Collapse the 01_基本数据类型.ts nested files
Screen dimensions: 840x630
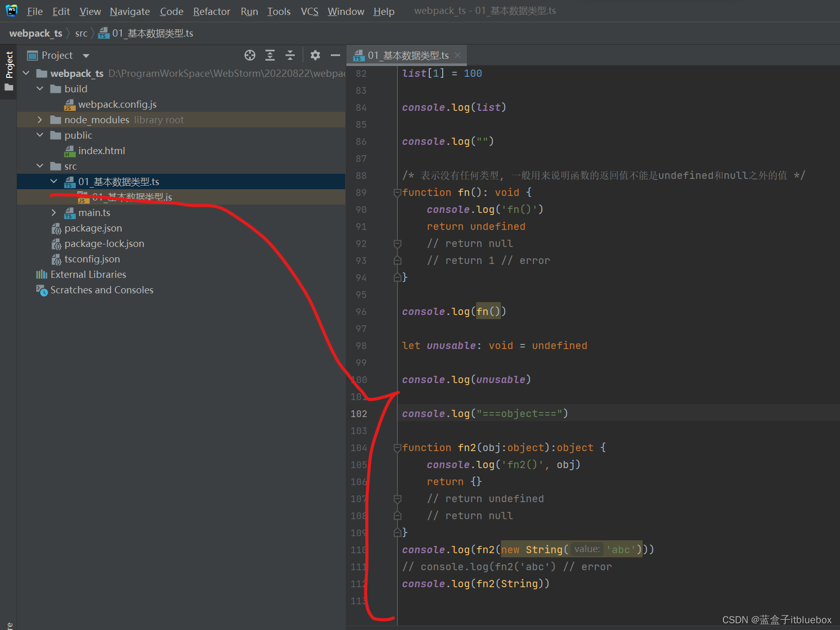click(x=54, y=181)
